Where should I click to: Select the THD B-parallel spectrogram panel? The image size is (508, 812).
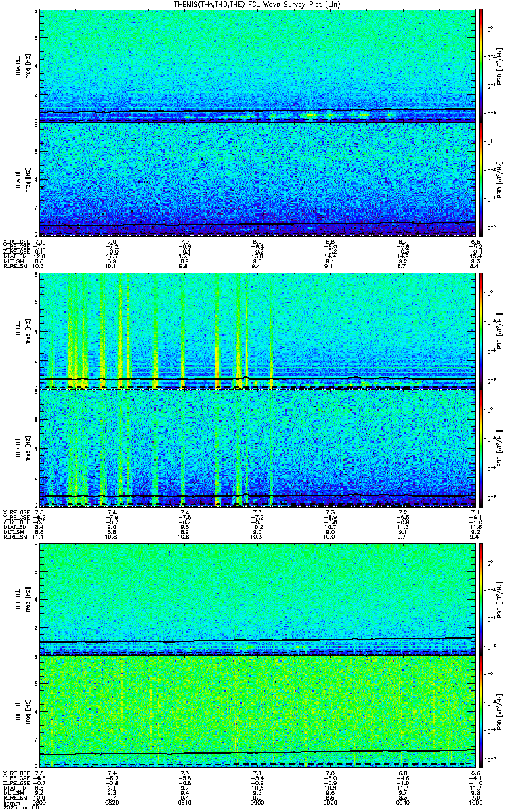[x=257, y=448]
